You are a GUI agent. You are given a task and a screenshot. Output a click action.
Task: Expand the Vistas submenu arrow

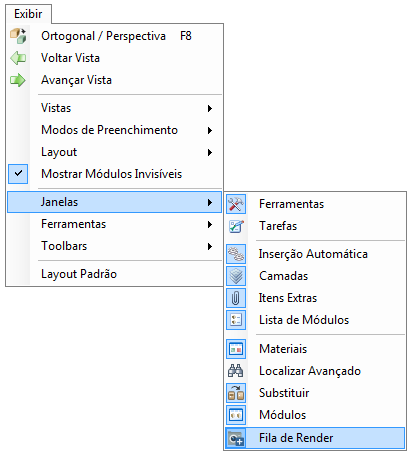pos(210,108)
